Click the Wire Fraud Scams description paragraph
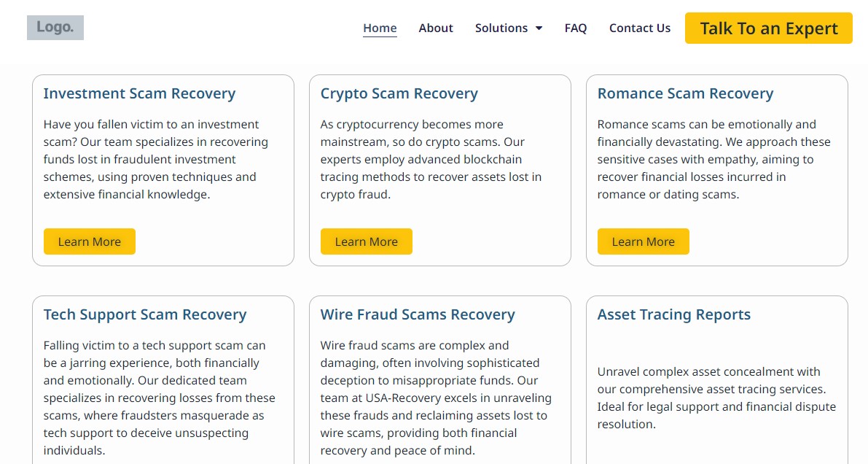The height and width of the screenshot is (464, 868). click(436, 398)
